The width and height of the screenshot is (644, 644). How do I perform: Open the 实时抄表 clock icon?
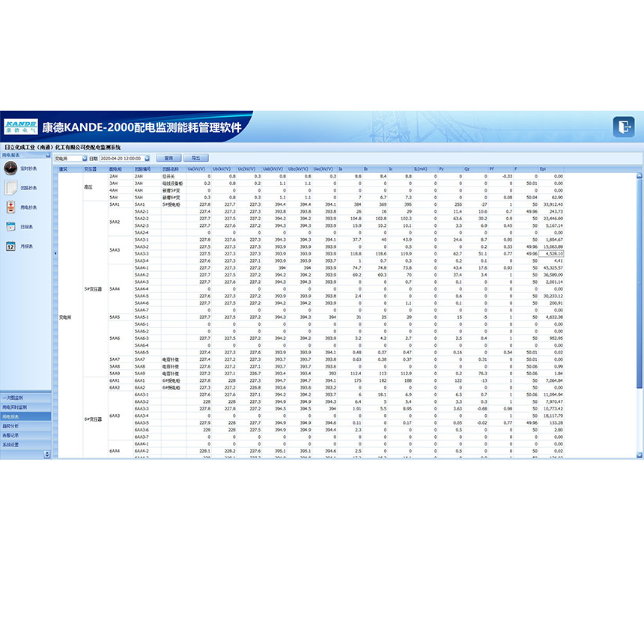tap(10, 168)
